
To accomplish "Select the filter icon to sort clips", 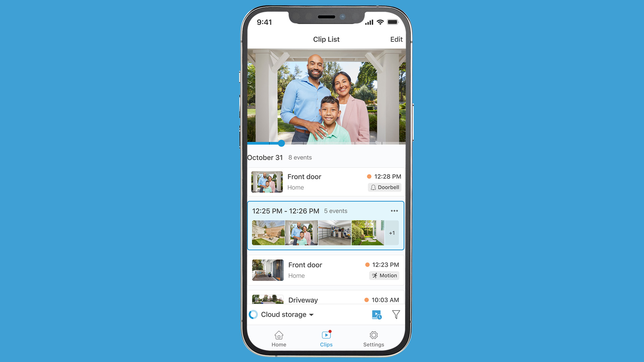I will [x=396, y=314].
